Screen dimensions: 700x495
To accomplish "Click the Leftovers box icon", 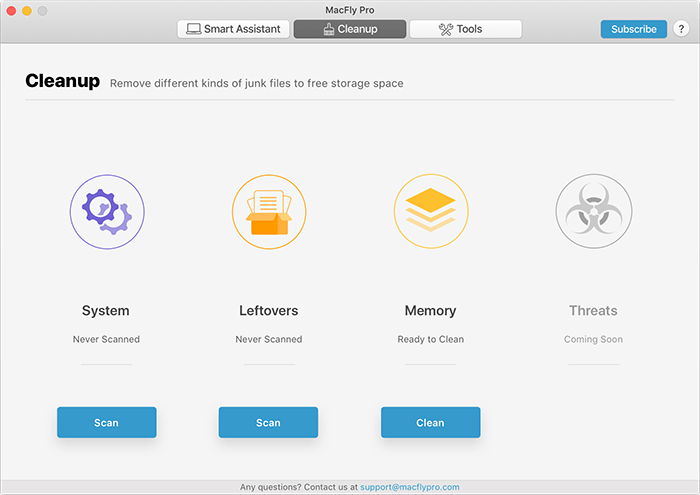I will pyautogui.click(x=269, y=212).
